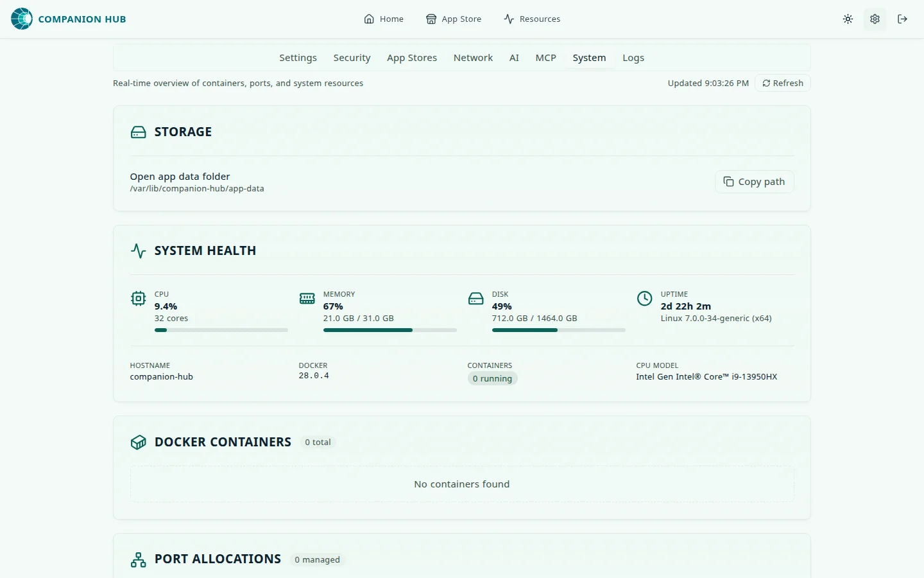Open the AI tab

click(514, 58)
